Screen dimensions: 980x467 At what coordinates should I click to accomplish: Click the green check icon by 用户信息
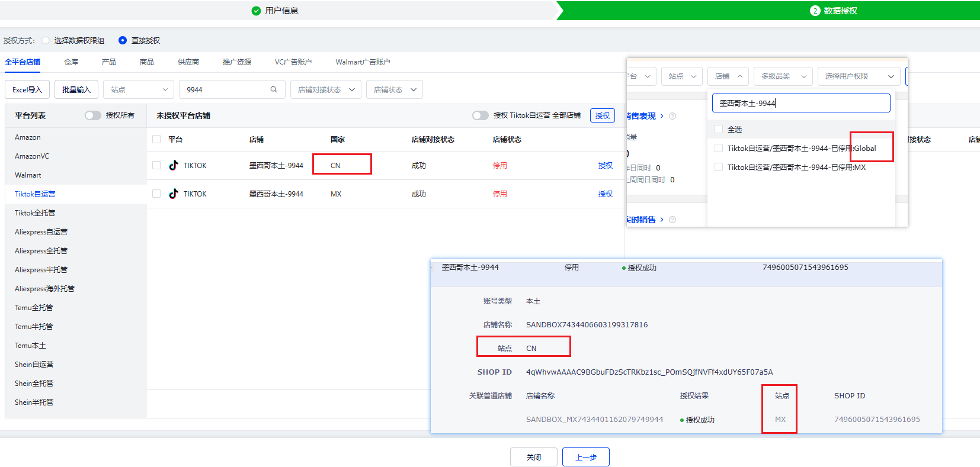tap(256, 11)
